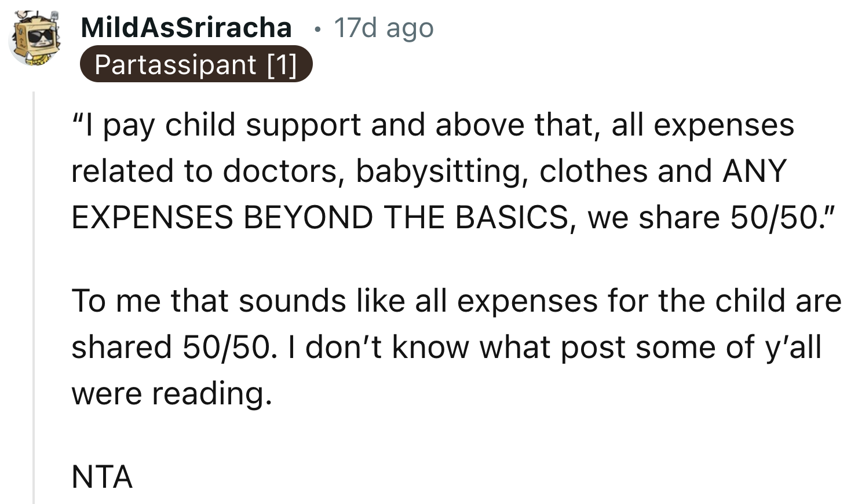Click the NTA text in the comment
The image size is (847, 504).
coord(103,476)
